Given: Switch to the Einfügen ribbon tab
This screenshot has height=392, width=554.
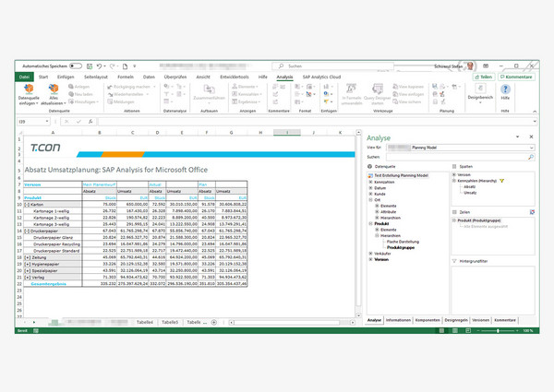Looking at the screenshot, I should (x=66, y=77).
